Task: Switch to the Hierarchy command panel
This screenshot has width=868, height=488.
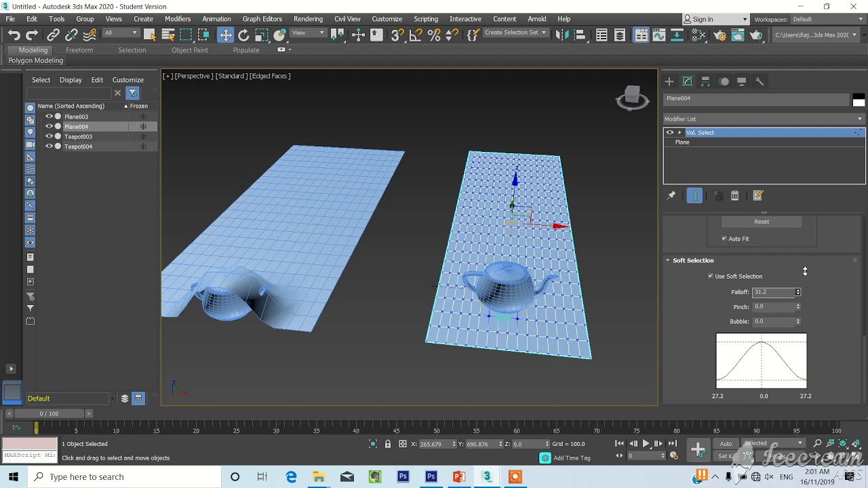Action: (x=705, y=81)
